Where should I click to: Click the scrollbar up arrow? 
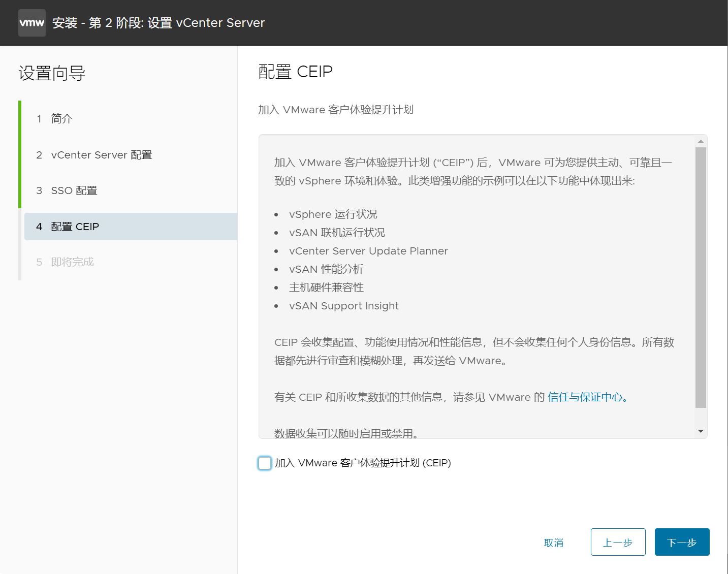click(701, 141)
